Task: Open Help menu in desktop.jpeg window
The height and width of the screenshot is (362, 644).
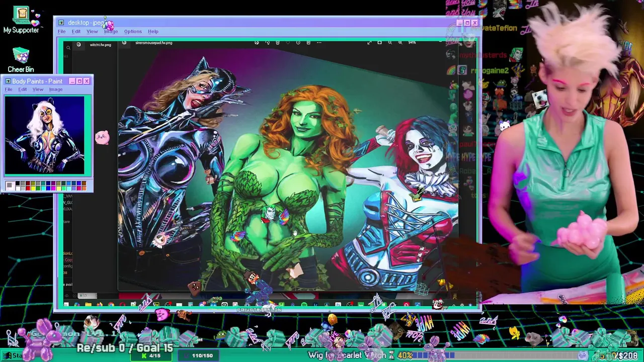Action: 153,32
